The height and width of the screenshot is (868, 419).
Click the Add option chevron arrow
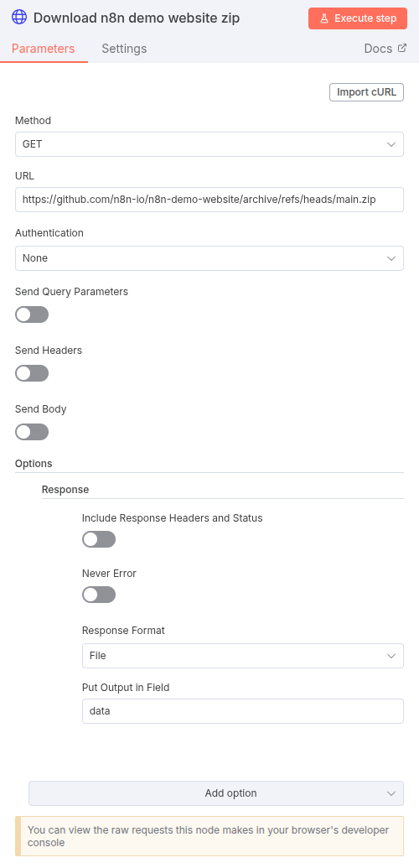[x=391, y=793]
